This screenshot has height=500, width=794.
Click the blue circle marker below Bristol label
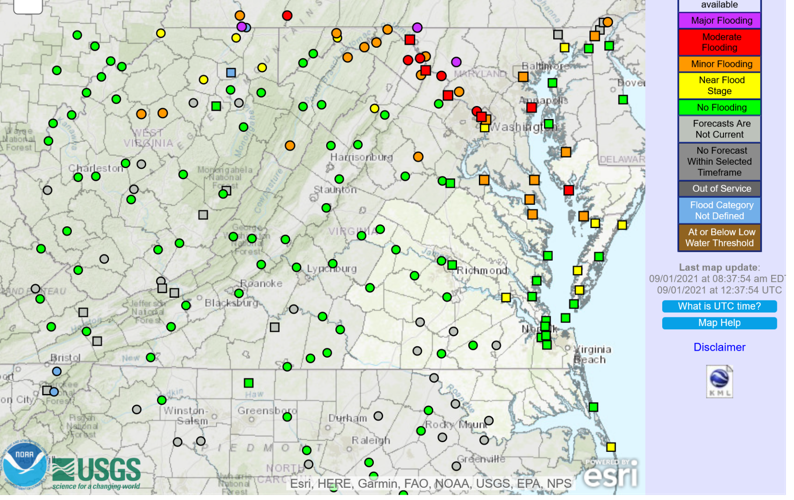(x=57, y=371)
